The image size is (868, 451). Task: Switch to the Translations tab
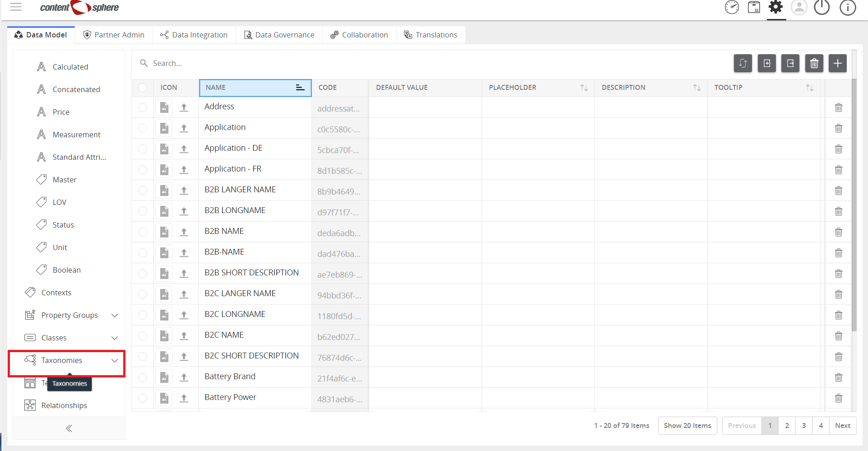click(x=431, y=35)
